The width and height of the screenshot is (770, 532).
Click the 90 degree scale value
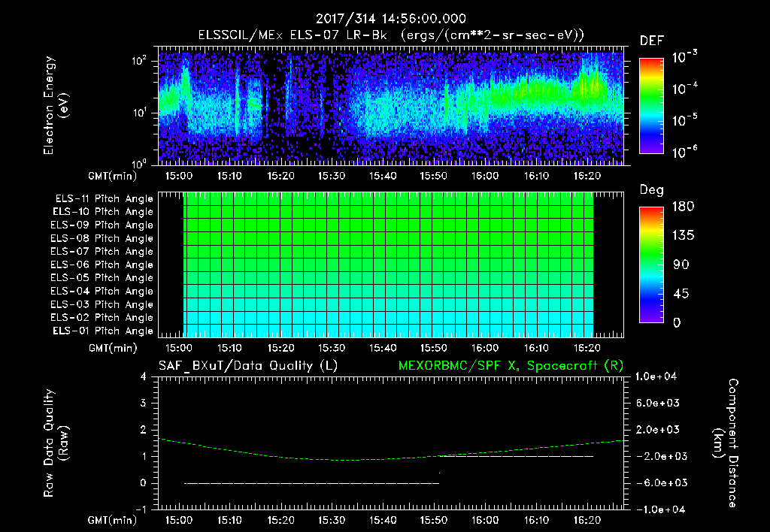[x=681, y=265]
